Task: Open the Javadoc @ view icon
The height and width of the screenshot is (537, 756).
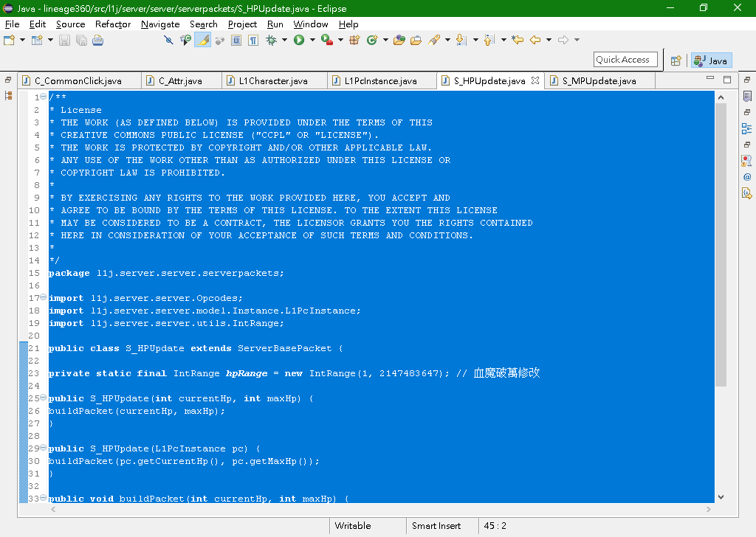Action: point(747,177)
